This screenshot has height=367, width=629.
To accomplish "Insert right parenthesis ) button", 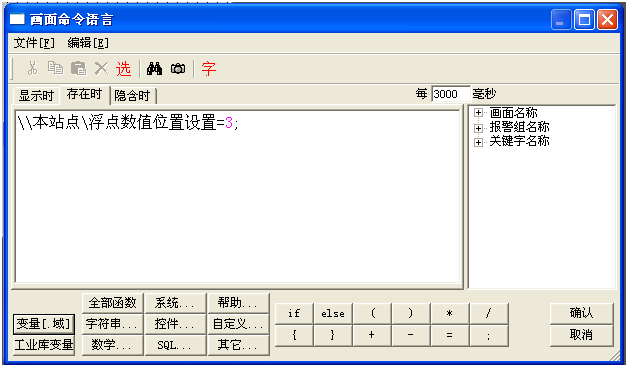I will (x=411, y=313).
